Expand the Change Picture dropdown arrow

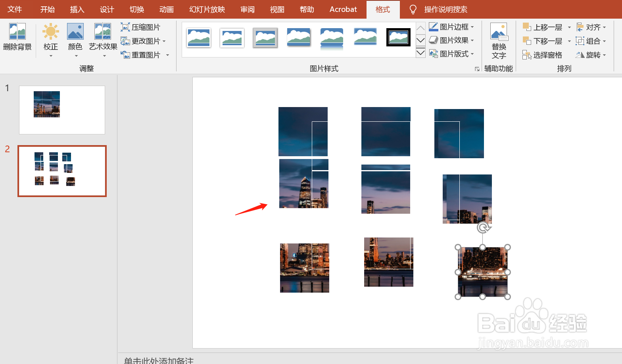[x=164, y=41]
